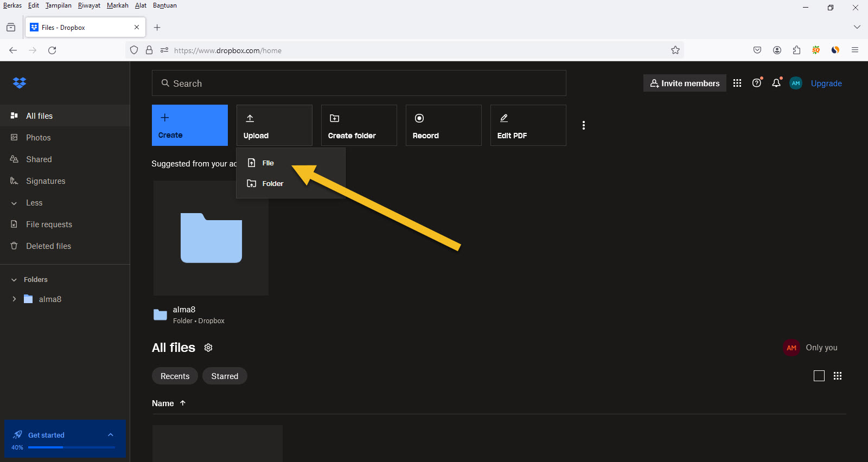Open the help question mark icon

(x=756, y=83)
